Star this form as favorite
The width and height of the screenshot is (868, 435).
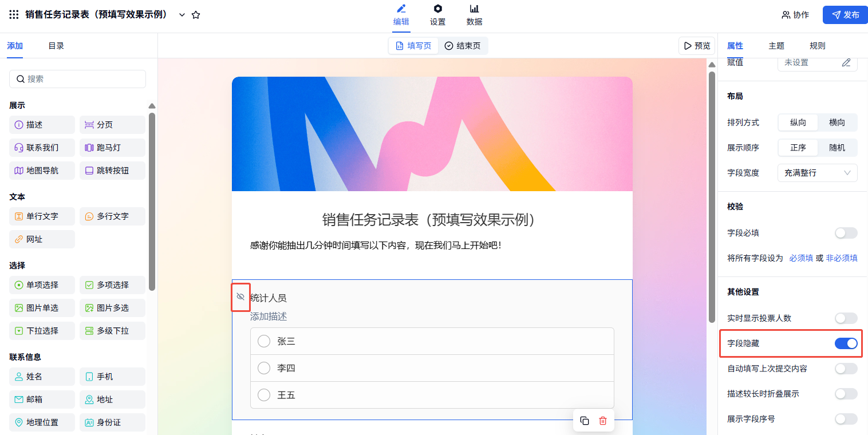pyautogui.click(x=196, y=15)
